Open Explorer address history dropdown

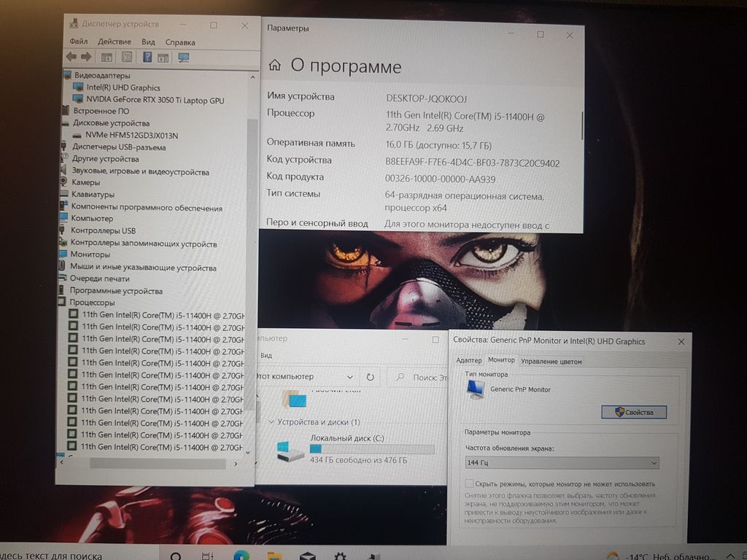[349, 377]
